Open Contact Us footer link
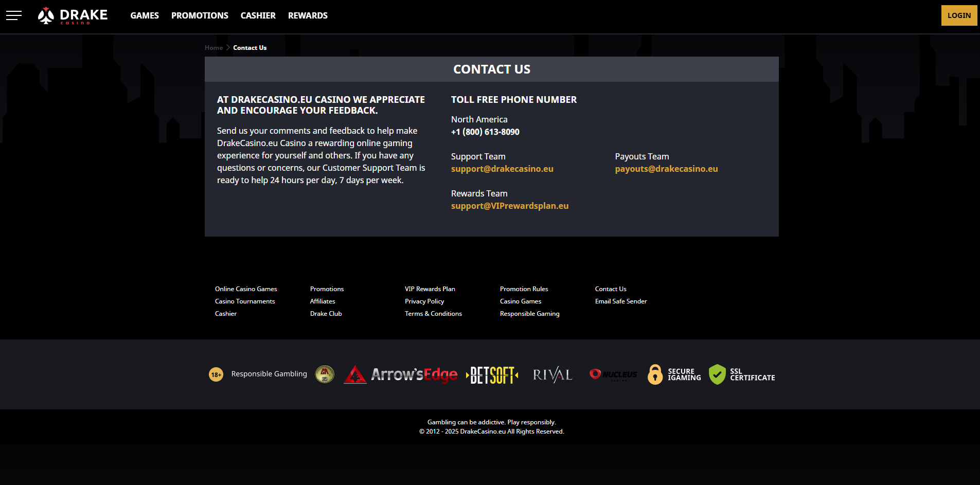 [x=611, y=289]
